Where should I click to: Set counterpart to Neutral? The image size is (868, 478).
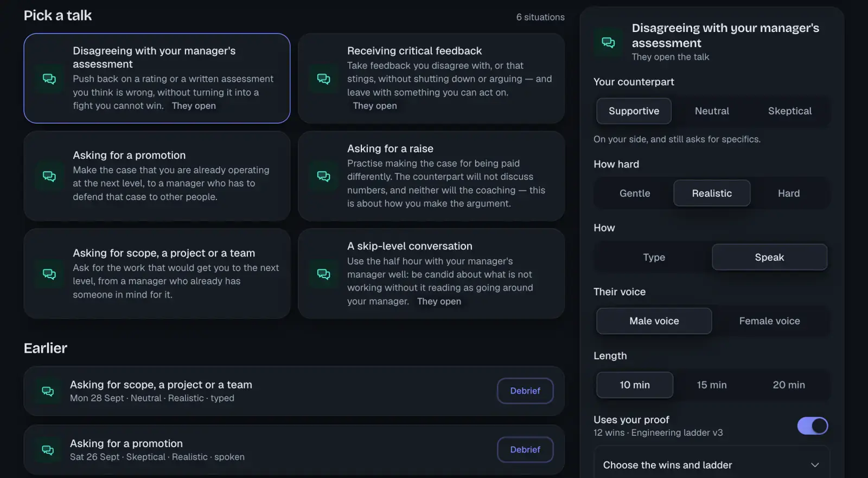pos(712,111)
